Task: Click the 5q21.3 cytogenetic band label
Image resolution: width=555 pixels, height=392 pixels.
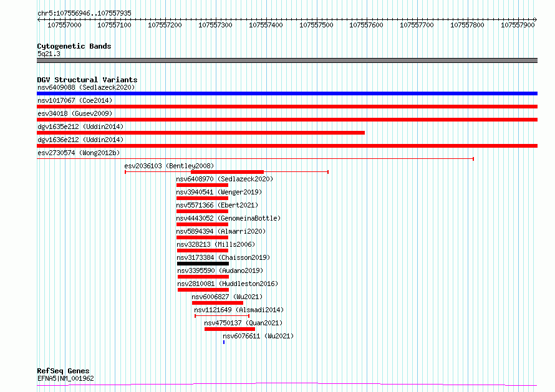Action: (49, 54)
